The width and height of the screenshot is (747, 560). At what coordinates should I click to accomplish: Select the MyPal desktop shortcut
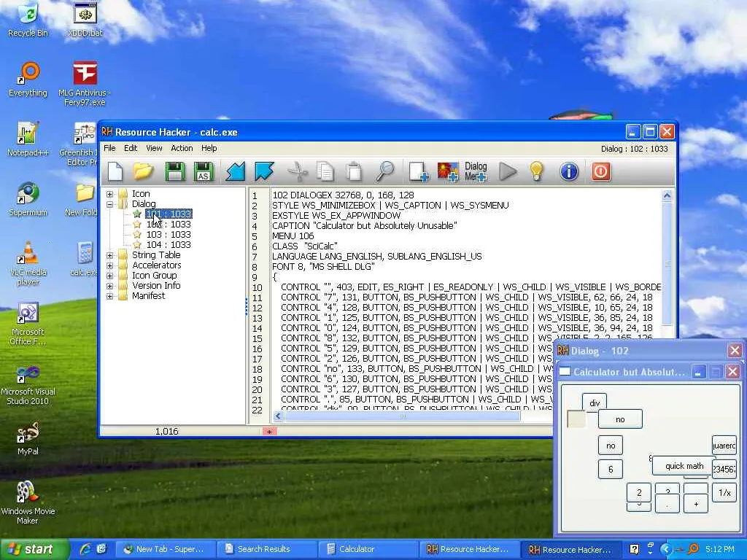click(x=28, y=438)
